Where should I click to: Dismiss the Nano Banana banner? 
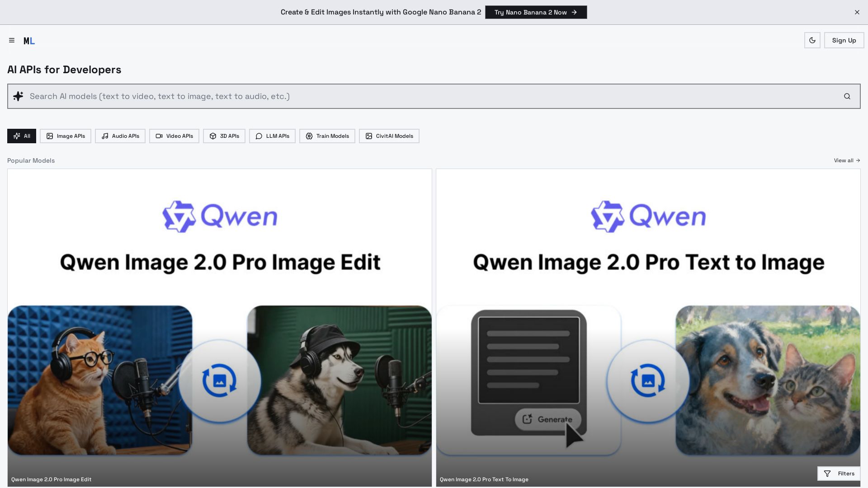click(857, 12)
